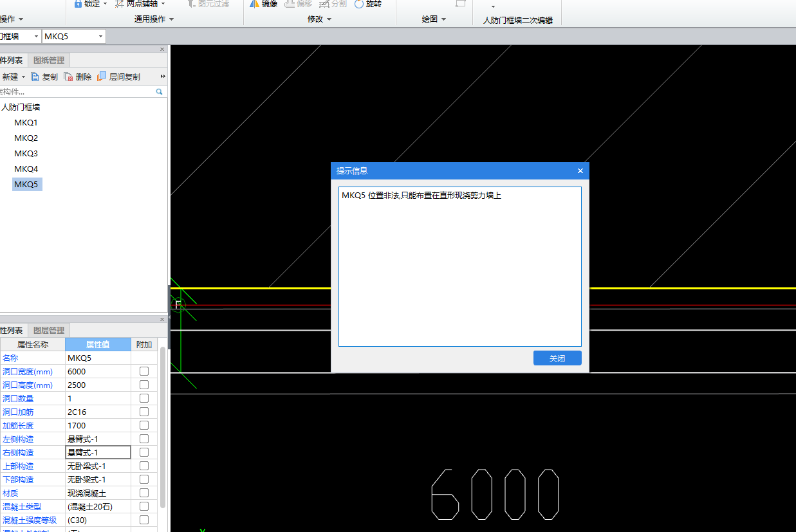The width and height of the screenshot is (796, 532).
Task: Click the 属性值 column header
Action: (98, 344)
